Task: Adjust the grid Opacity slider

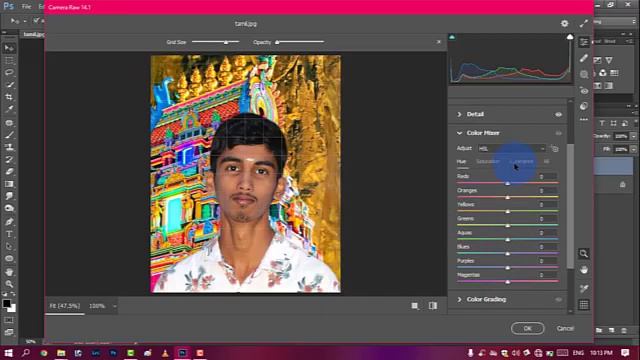Action: coord(300,42)
